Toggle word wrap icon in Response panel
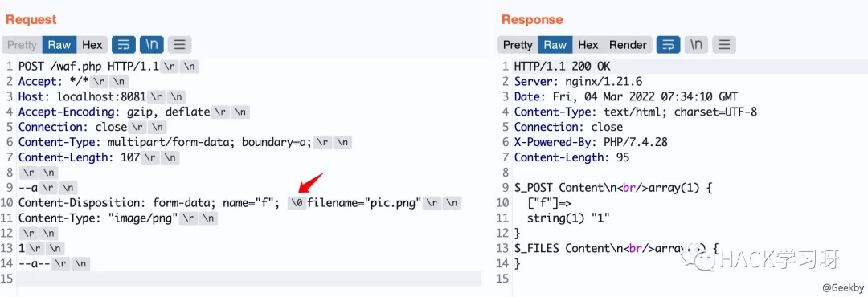868x297 pixels. [x=669, y=45]
